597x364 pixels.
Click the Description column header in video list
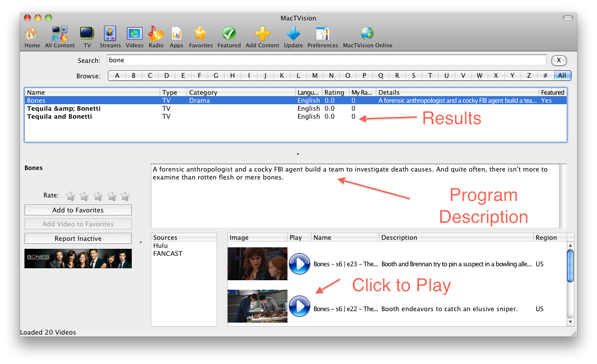[456, 237]
